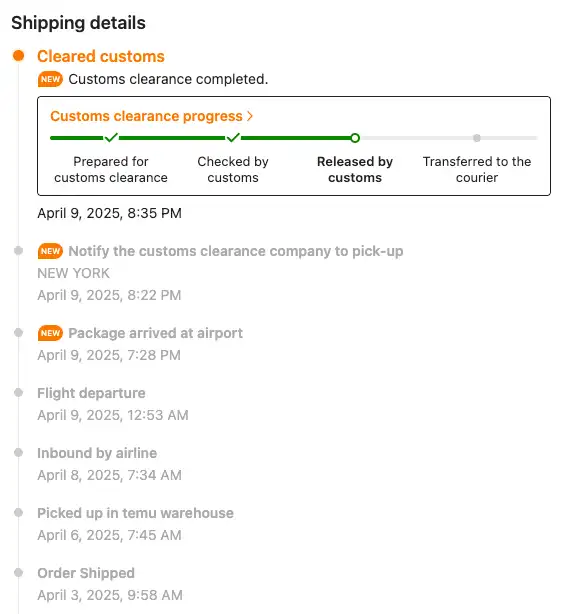Click the green checkmark for Checked by customs
The image size is (563, 614).
pos(233,137)
